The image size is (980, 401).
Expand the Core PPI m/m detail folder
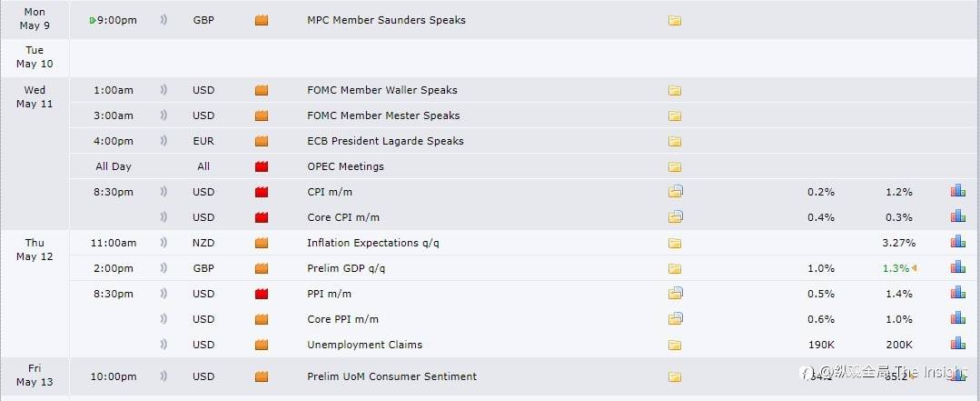(675, 319)
